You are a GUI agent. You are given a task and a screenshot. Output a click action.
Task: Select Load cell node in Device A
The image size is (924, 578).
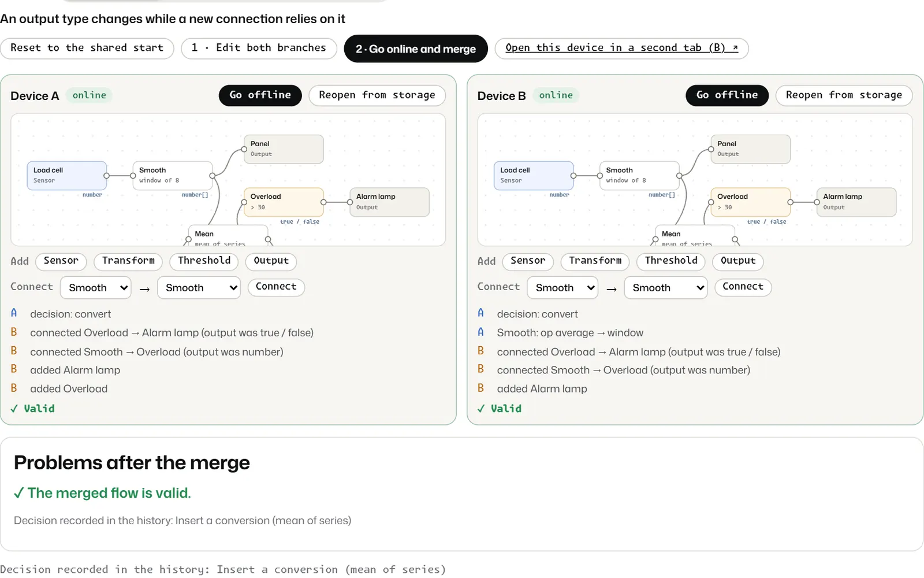point(66,176)
